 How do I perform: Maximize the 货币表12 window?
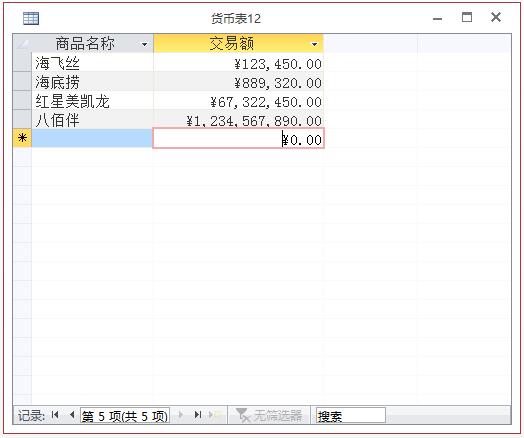pos(467,17)
